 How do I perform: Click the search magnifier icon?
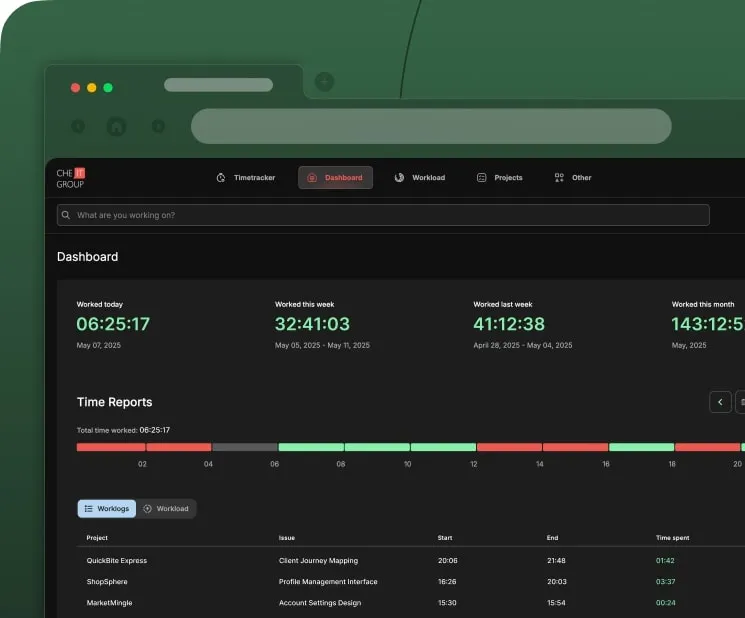[66, 215]
